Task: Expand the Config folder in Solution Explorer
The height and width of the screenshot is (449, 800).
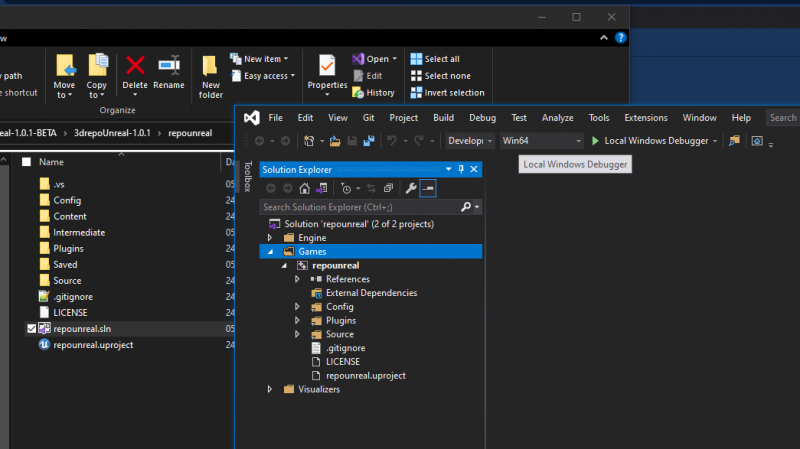Action: [297, 307]
